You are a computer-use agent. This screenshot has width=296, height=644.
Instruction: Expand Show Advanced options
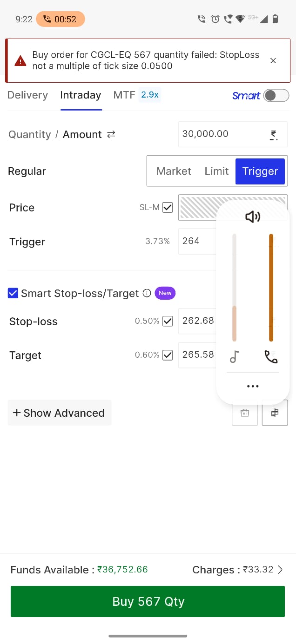point(60,413)
